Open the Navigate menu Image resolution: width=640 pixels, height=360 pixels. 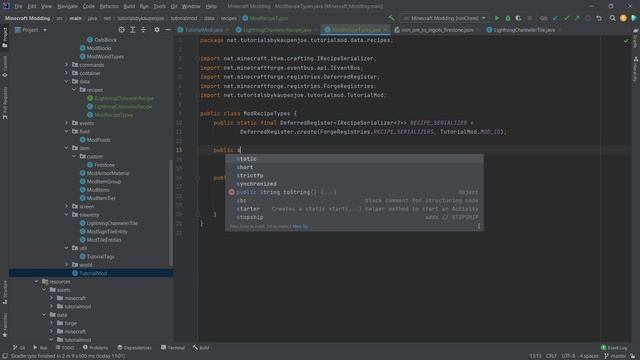coord(67,7)
